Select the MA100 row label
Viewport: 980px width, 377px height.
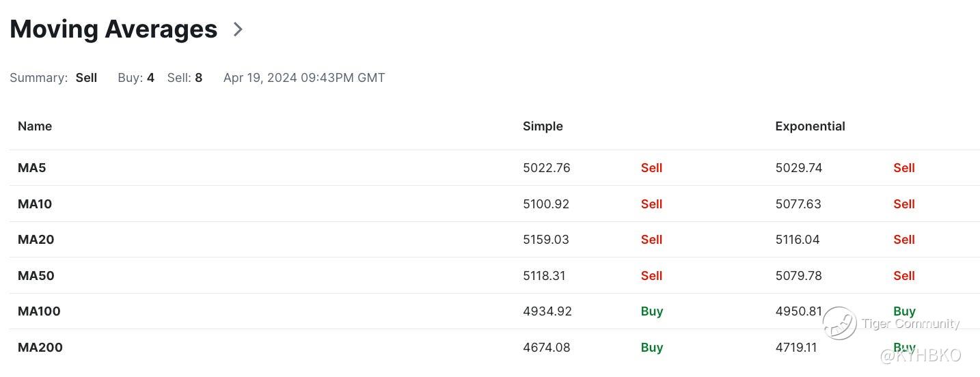click(x=39, y=311)
